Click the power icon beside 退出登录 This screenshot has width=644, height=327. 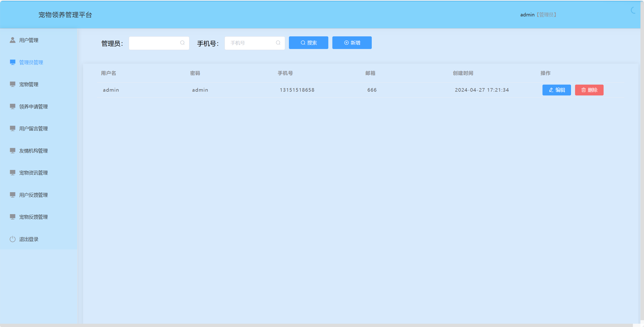13,239
